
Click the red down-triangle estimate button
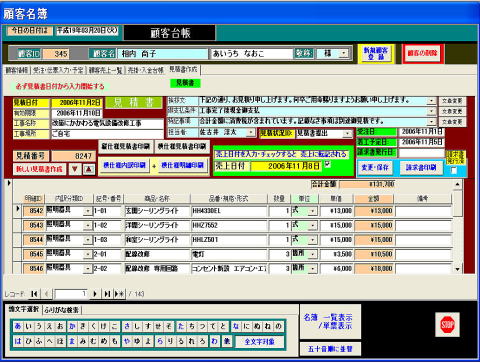tap(75, 169)
